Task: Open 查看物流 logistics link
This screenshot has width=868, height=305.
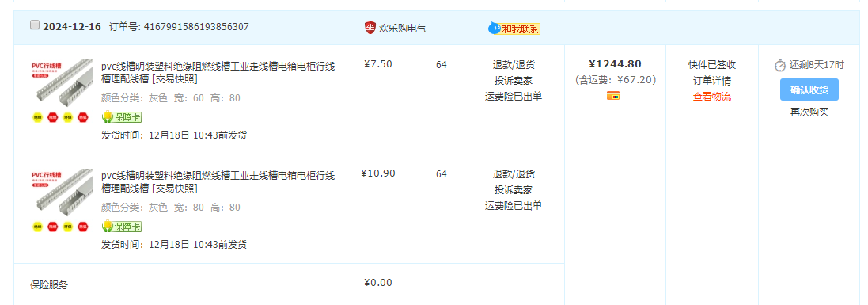Action: (x=712, y=97)
